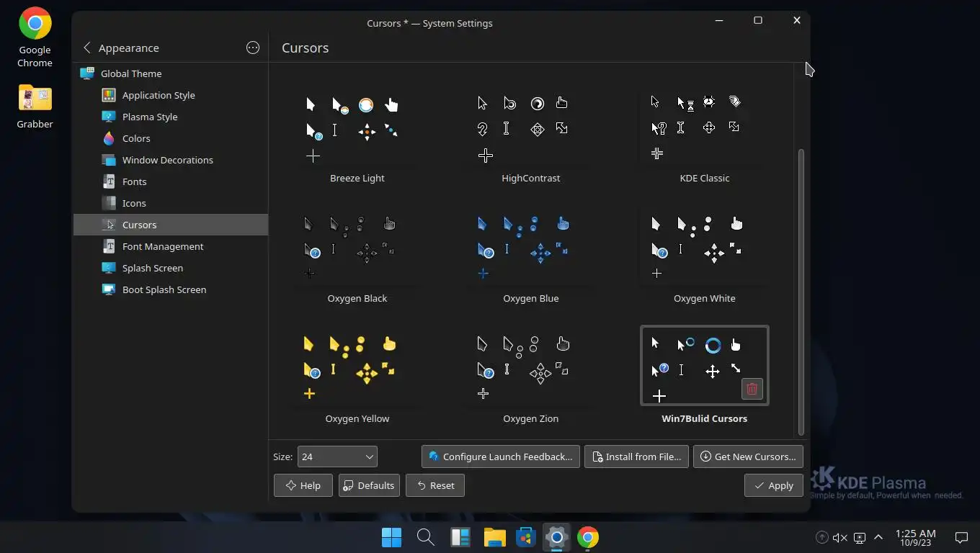
Task: Open the notifications tray icon
Action: [x=961, y=537]
